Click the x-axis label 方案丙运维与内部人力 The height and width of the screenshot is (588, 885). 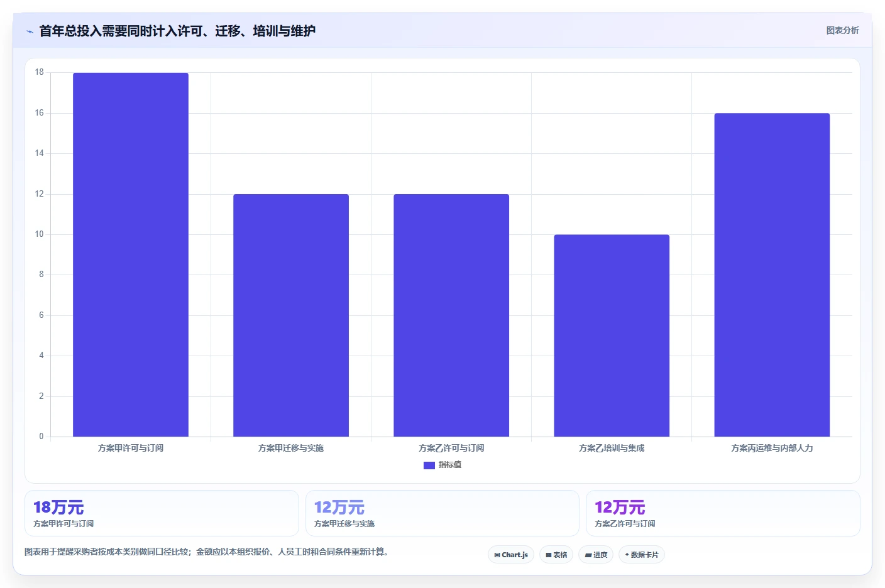pyautogui.click(x=772, y=448)
